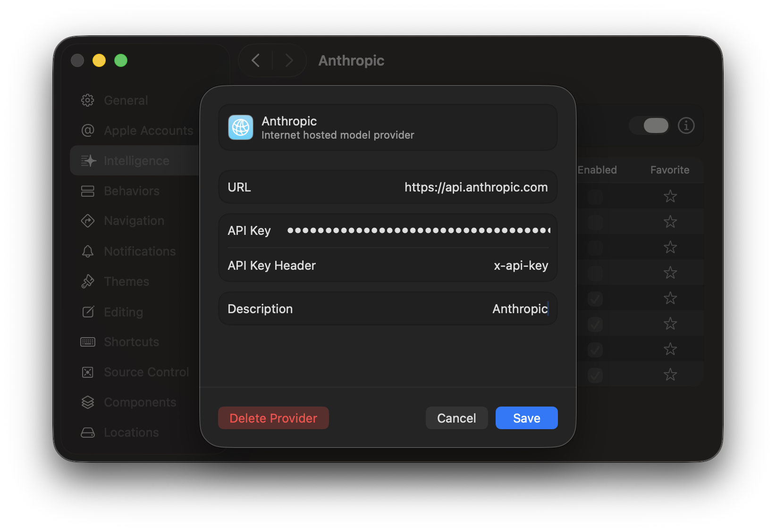Screen dimensions: 776x532
Task: Open Notifications via the bell icon
Action: pyautogui.click(x=88, y=251)
